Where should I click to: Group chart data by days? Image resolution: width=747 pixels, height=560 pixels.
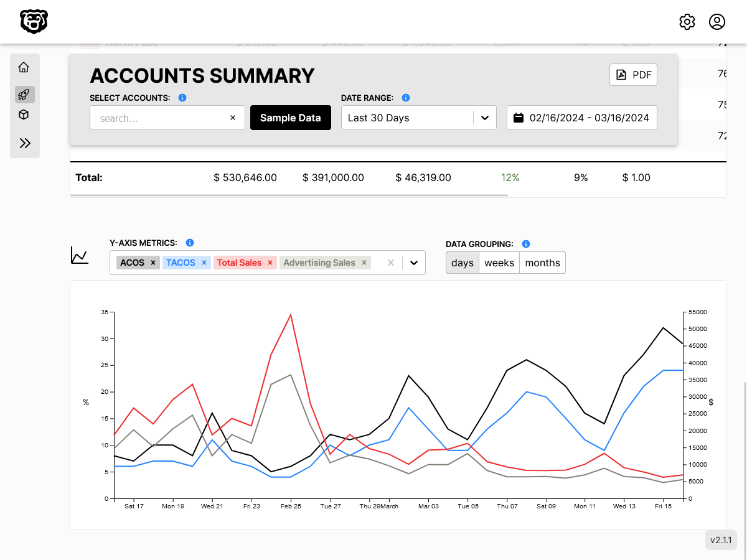(x=462, y=263)
